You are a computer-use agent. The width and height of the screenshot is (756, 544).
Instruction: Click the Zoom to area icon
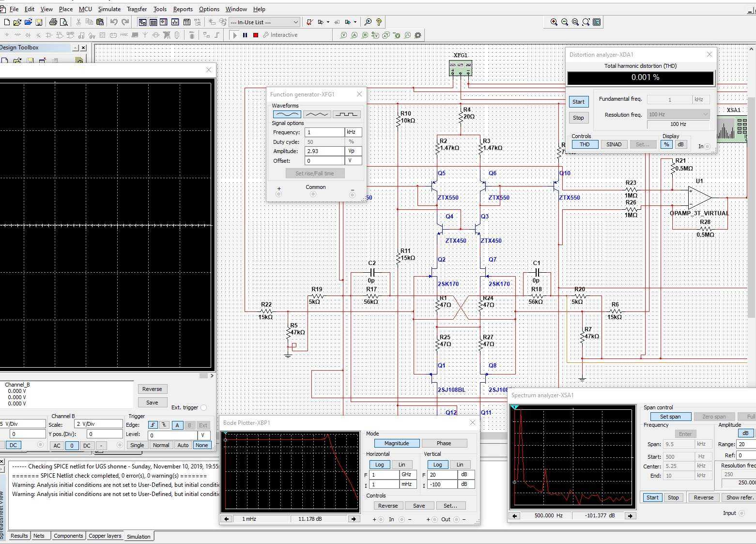[x=575, y=22]
